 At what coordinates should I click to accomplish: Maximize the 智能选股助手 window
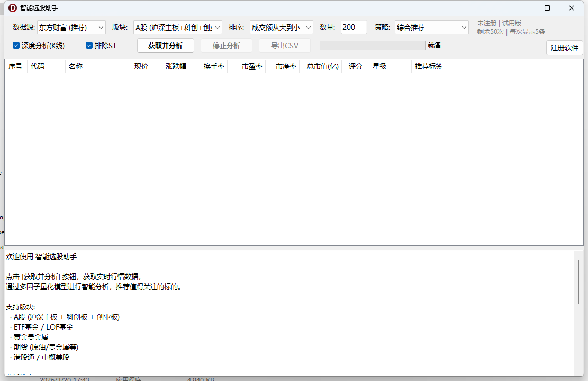coord(547,8)
